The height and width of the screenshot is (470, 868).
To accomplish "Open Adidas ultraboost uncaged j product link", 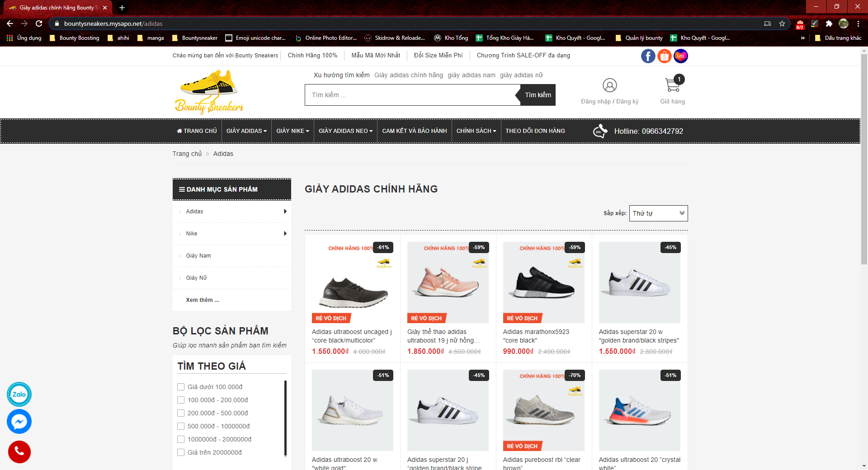I will [x=352, y=336].
